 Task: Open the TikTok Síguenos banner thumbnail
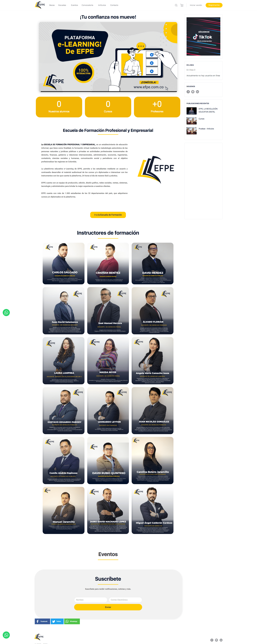pos(203,36)
